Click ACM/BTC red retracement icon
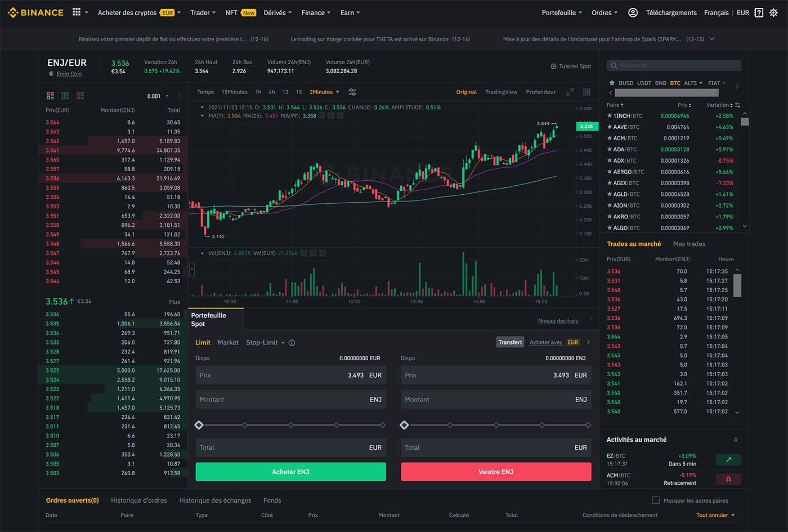Viewport: 788px width, 532px height. [x=728, y=479]
